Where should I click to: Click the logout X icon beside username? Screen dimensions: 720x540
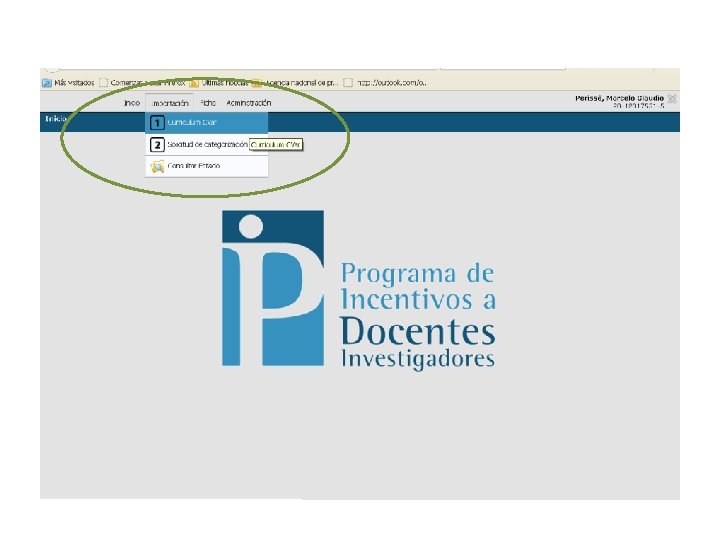click(672, 99)
